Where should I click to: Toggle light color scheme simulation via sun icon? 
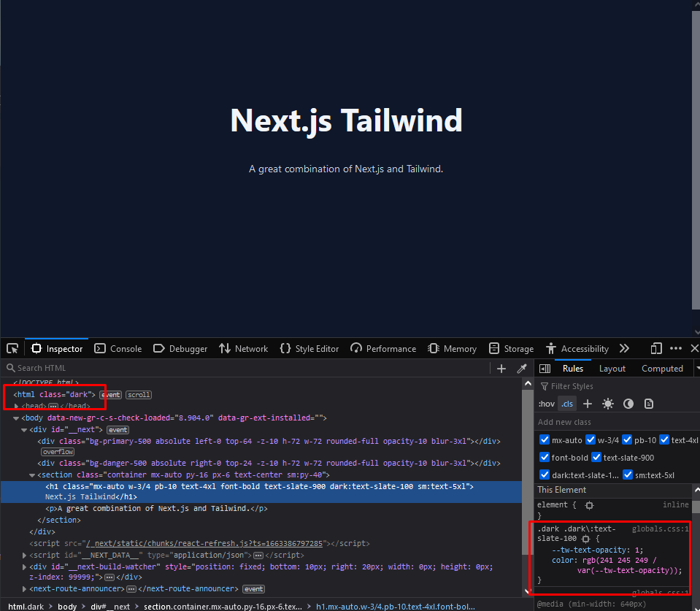[608, 403]
